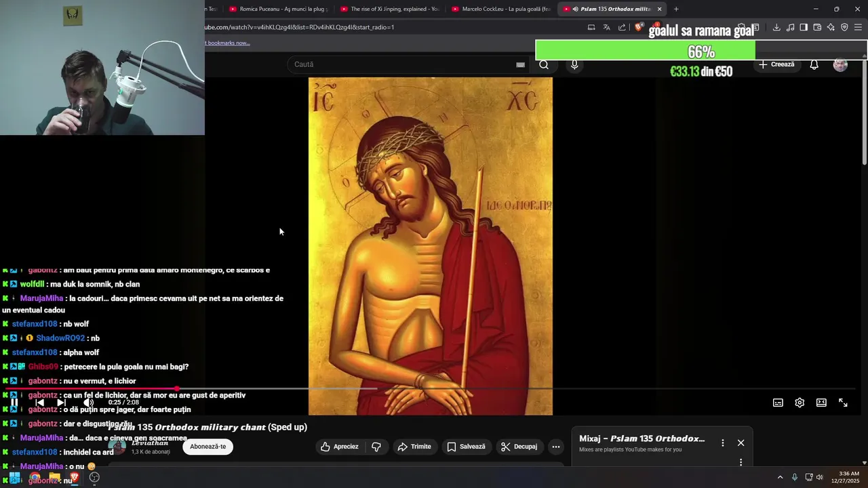Open more actions three-dot menu under video
This screenshot has width=868, height=488.
pyautogui.click(x=556, y=447)
